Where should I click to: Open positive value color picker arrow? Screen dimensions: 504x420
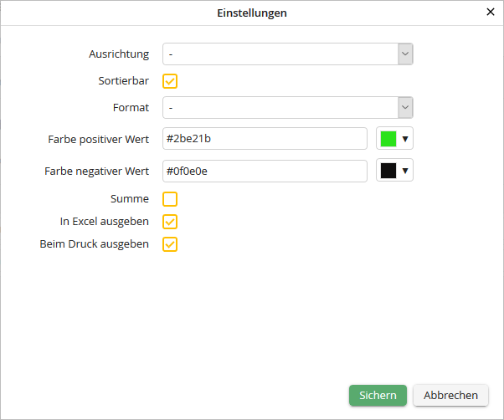click(405, 139)
